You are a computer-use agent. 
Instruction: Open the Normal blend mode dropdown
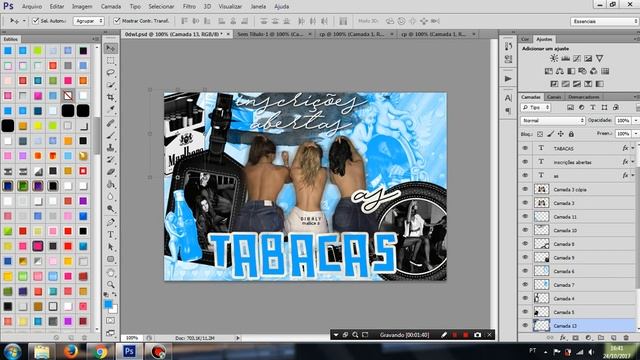(553, 120)
